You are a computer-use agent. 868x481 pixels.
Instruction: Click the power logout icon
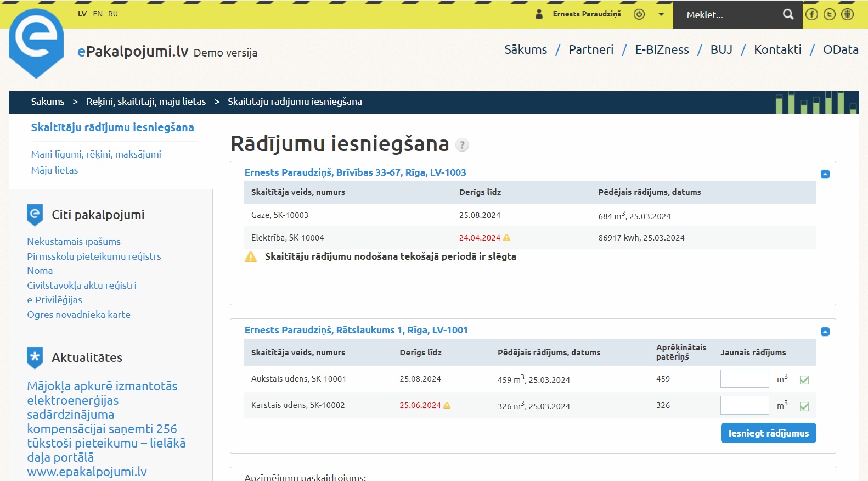point(639,14)
